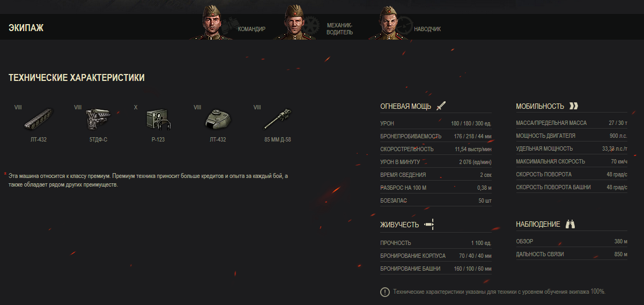644x305 pixels.
Task: Click the survivability armor icon
Action: click(x=428, y=225)
